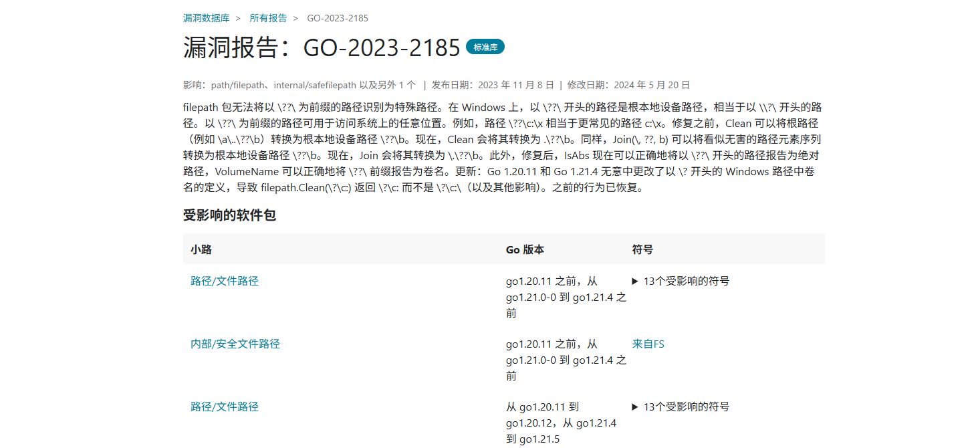
Task: Expand the disclosure triangle in the go1.20.12 row
Action: [x=636, y=407]
